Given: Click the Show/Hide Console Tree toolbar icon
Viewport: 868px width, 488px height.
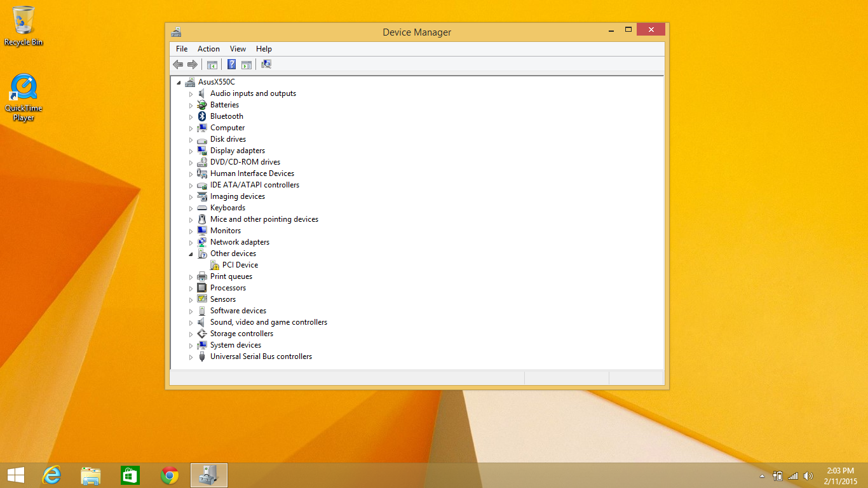Looking at the screenshot, I should pyautogui.click(x=212, y=64).
